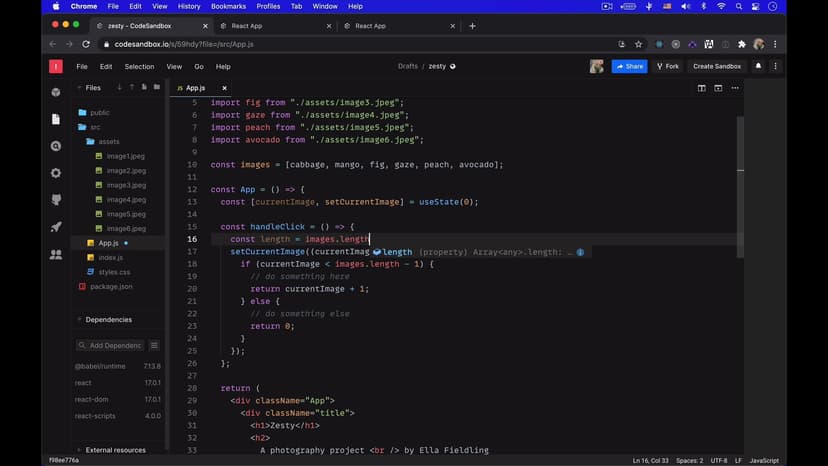Open the Selection menu
This screenshot has height=466, width=828.
click(139, 66)
